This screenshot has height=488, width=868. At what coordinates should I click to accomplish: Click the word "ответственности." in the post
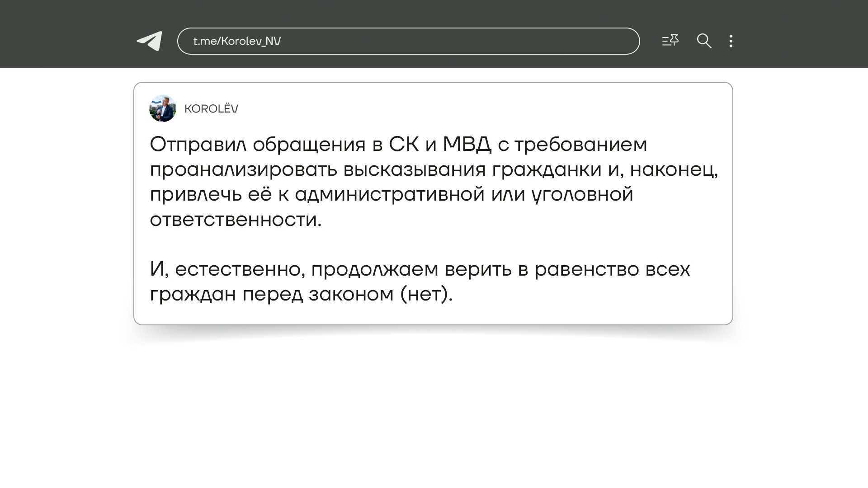236,220
